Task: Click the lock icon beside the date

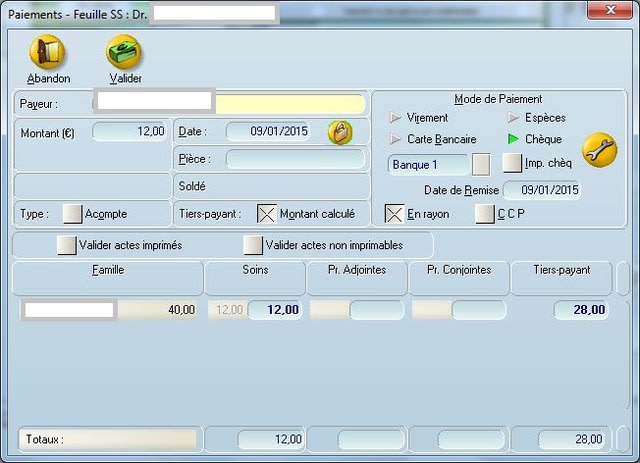Action: [x=340, y=132]
